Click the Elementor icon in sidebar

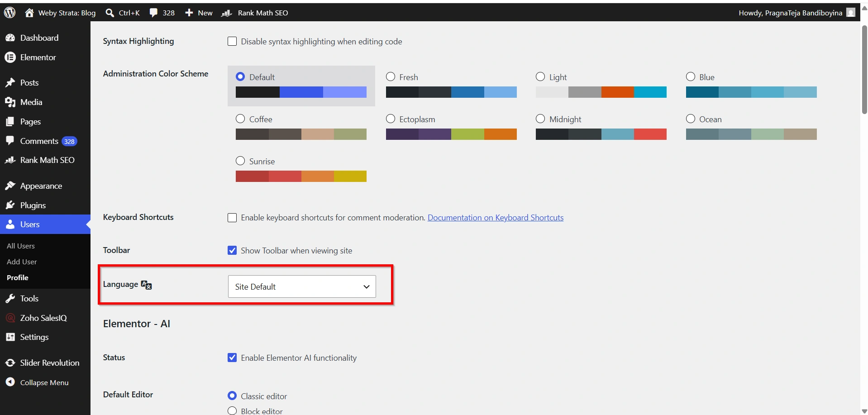pos(10,57)
